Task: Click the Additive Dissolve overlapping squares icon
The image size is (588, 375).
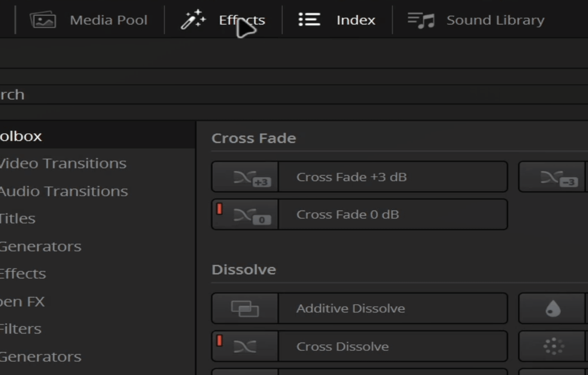Action: [x=245, y=308]
